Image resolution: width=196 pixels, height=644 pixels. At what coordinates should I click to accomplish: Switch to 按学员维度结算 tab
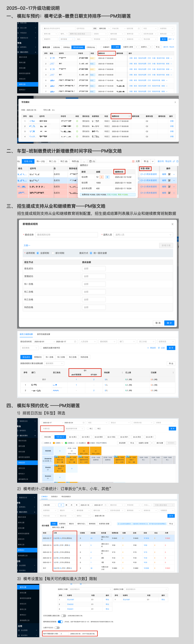(43, 334)
